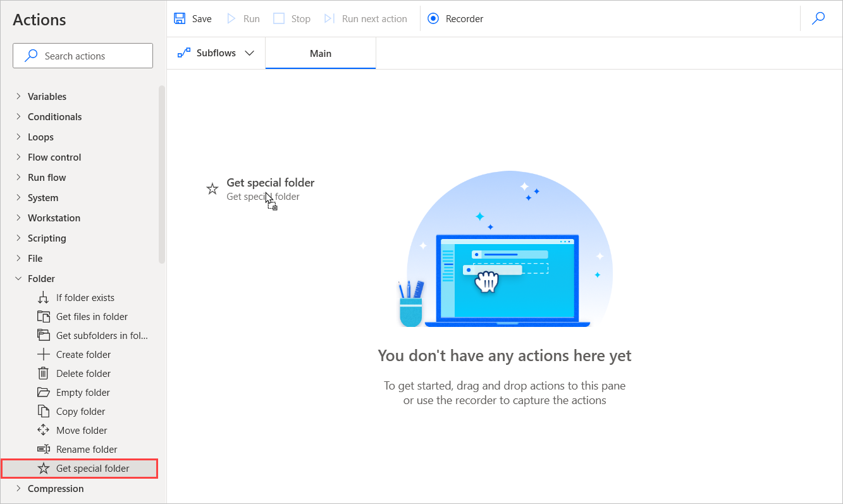Click the Variables group label

[x=47, y=96]
